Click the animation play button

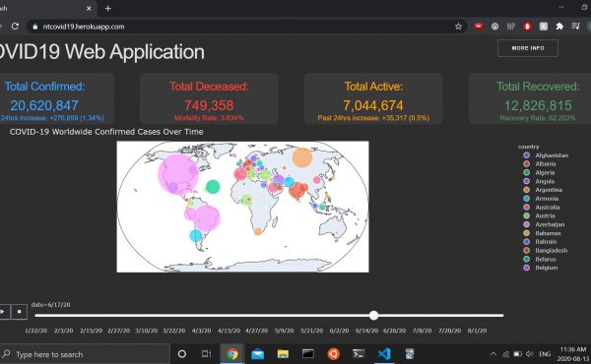[4, 312]
